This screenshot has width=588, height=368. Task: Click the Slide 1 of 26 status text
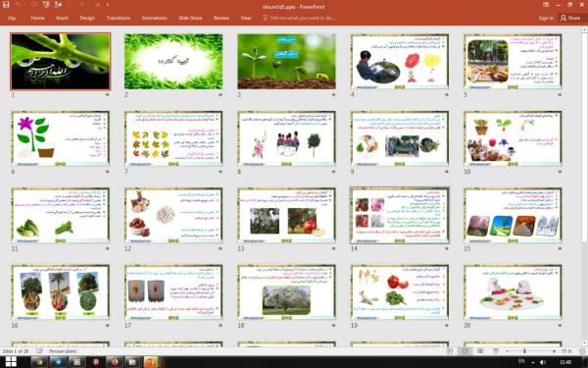pyautogui.click(x=16, y=351)
